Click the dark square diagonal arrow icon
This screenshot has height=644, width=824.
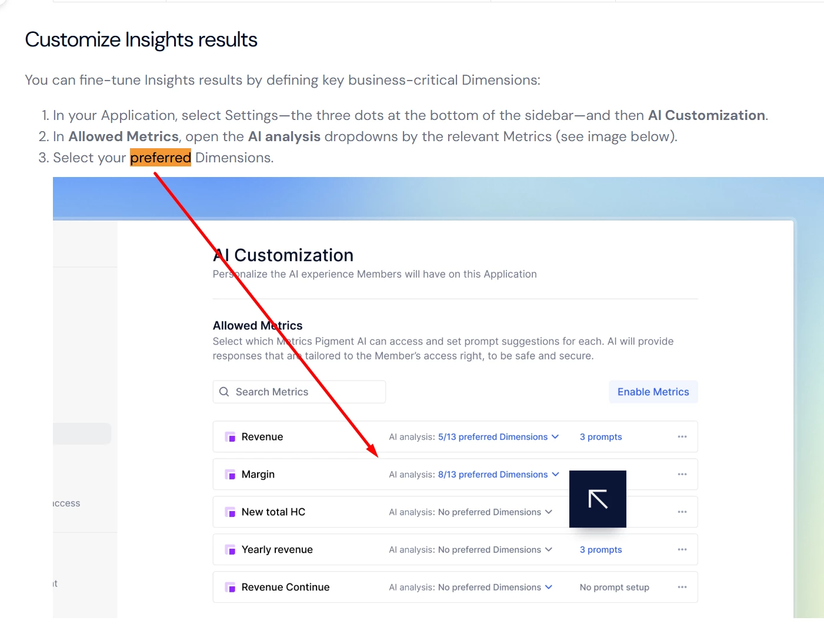point(598,499)
